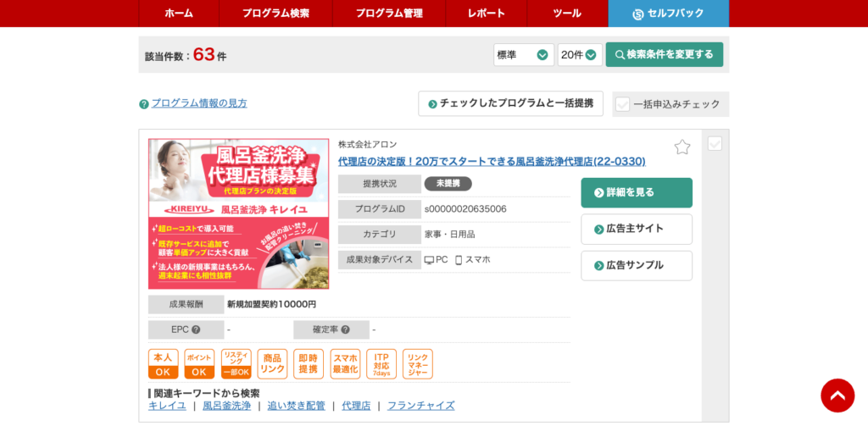868x432 pixels.
Task: Click 確定率 help question-mark icon
Action: [x=346, y=330]
